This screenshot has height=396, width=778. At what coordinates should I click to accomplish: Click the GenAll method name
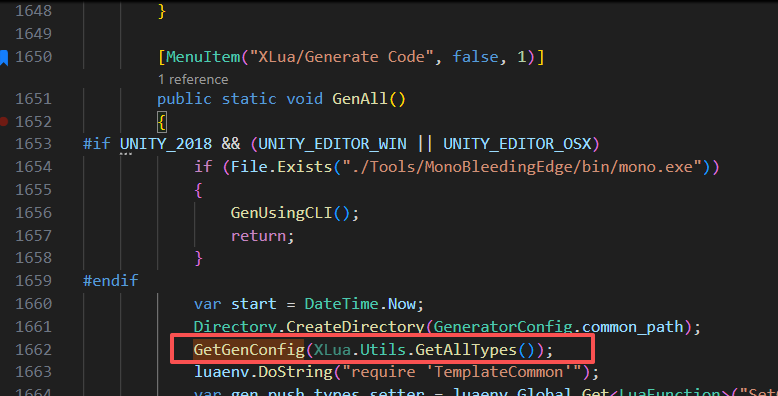tap(360, 99)
